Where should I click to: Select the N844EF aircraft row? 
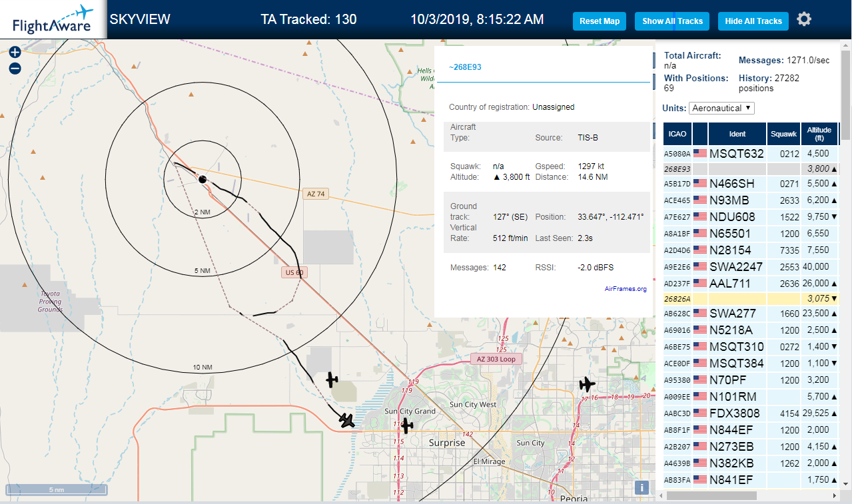(751, 430)
